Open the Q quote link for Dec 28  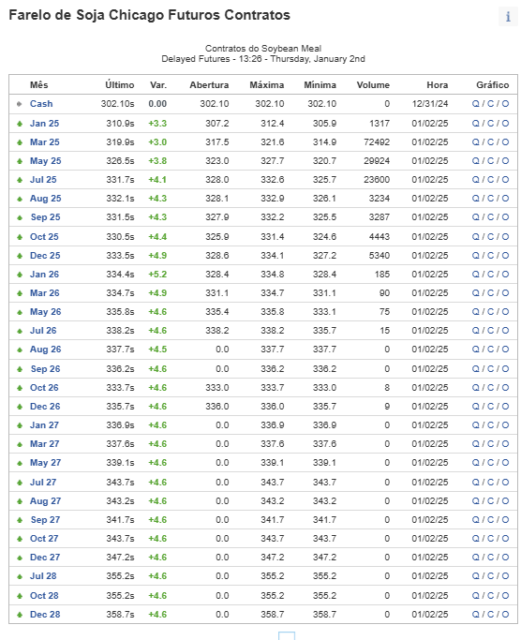[476, 614]
